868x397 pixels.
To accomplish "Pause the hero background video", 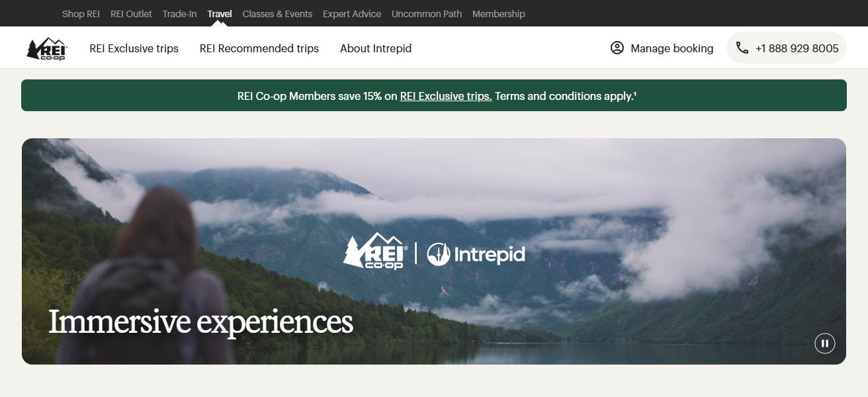I will coord(825,343).
